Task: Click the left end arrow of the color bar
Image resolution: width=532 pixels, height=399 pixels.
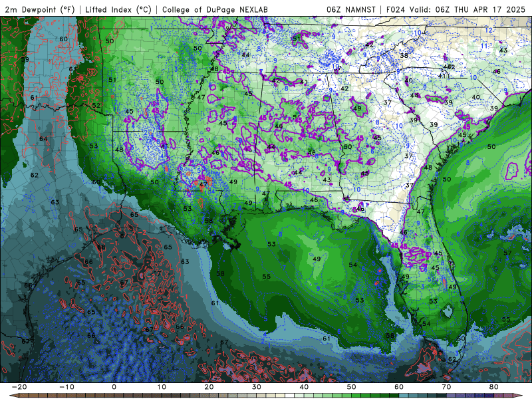Action: (x=13, y=396)
